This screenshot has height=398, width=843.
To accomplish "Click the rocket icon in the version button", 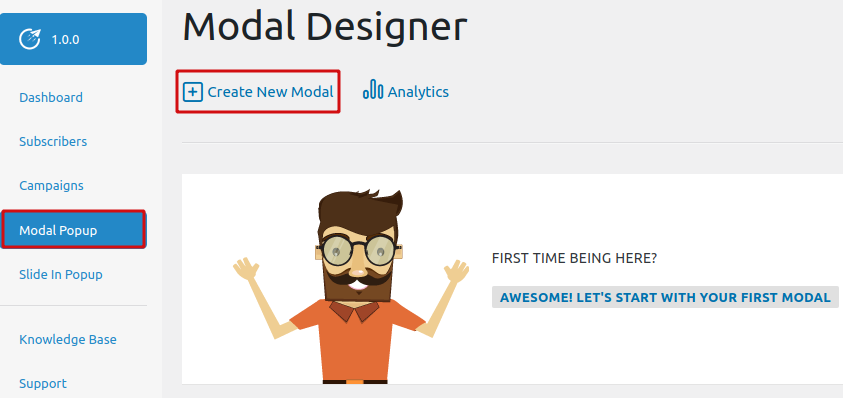I will tap(30, 39).
